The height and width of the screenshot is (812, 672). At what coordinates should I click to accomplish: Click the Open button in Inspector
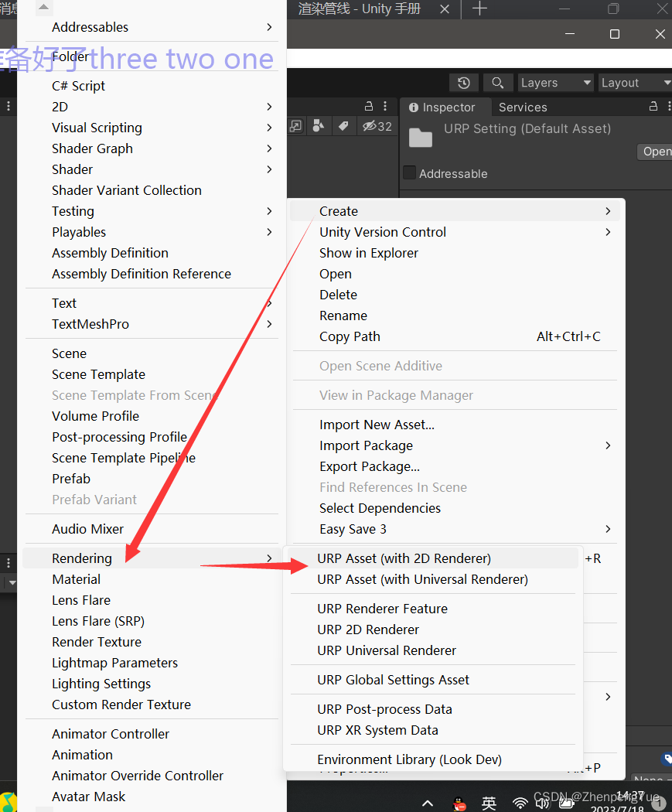(x=656, y=152)
